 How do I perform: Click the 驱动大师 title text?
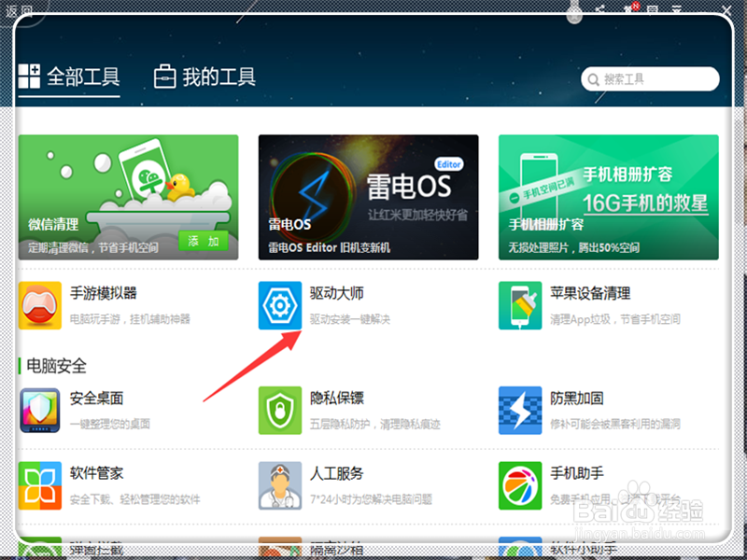(337, 293)
